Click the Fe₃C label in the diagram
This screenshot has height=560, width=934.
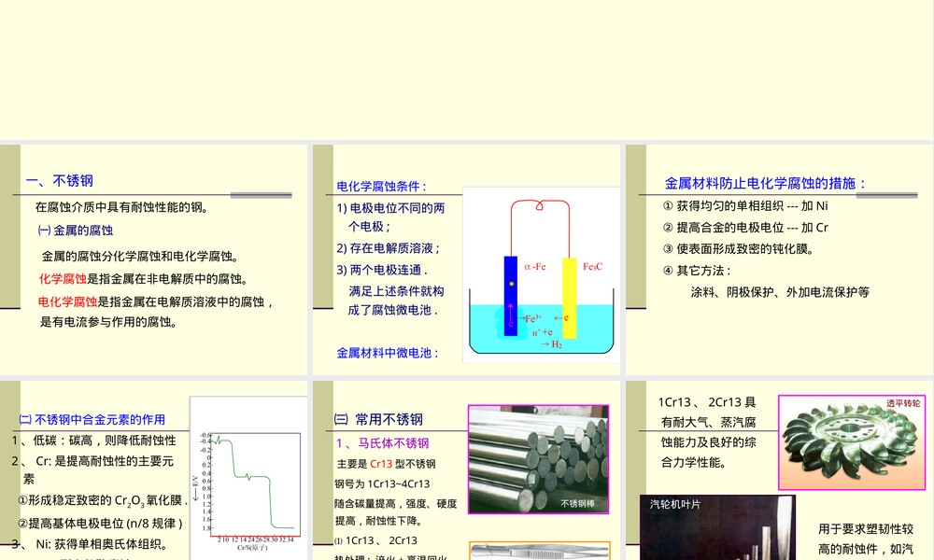point(593,267)
